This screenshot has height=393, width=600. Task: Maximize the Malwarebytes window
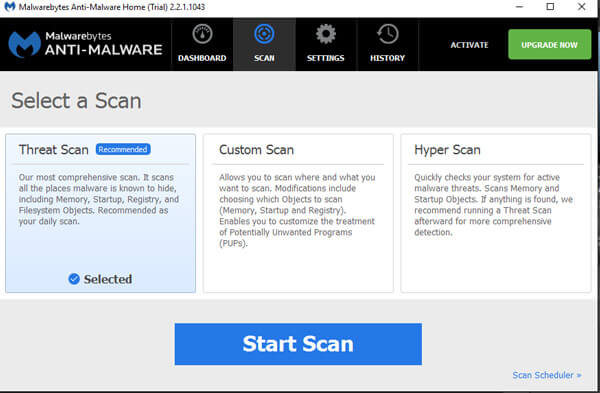[x=550, y=7]
